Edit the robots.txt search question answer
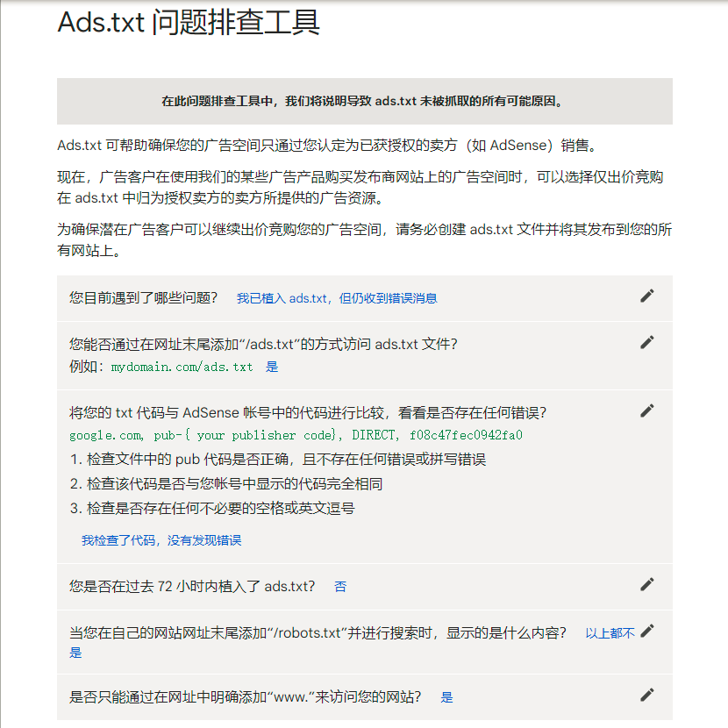This screenshot has width=728, height=728. coord(646,629)
